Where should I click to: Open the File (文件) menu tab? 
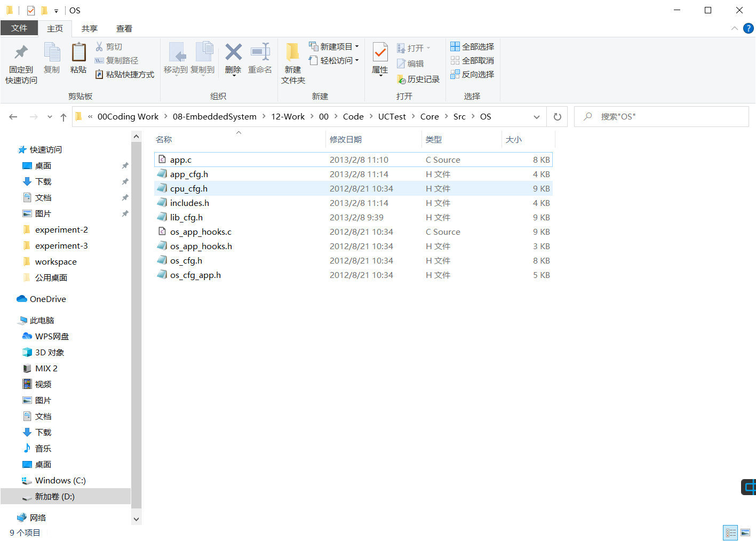(x=19, y=28)
